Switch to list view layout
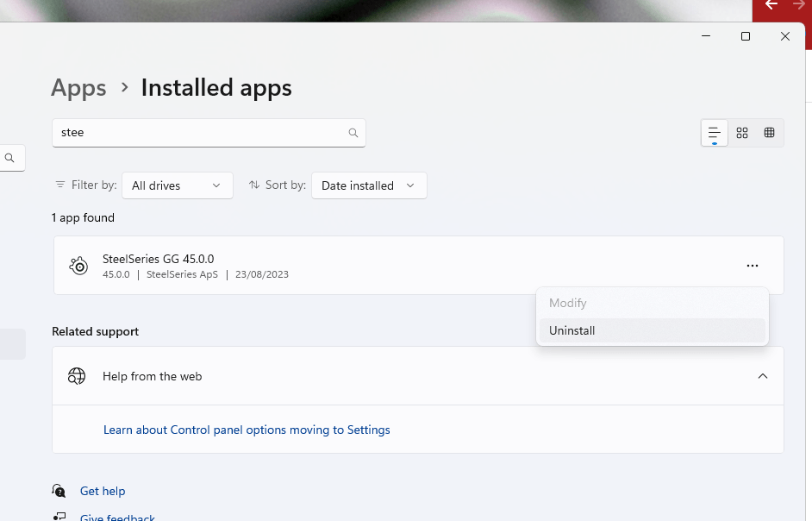Viewport: 812px width, 521px height. pyautogui.click(x=714, y=133)
